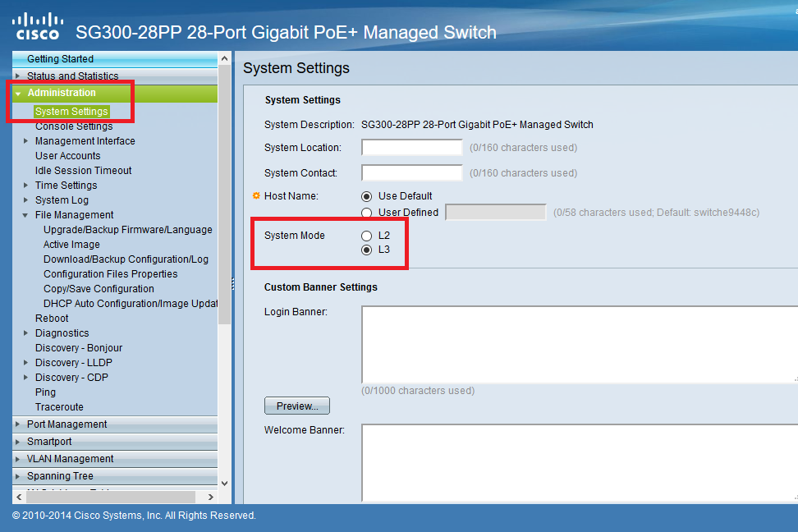Click inside the Login Banner text area
Image resolution: width=798 pixels, height=532 pixels.
point(580,345)
